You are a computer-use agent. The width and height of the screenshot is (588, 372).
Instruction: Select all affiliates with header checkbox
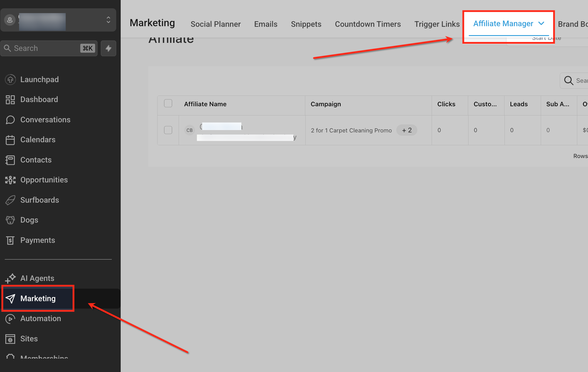168,104
